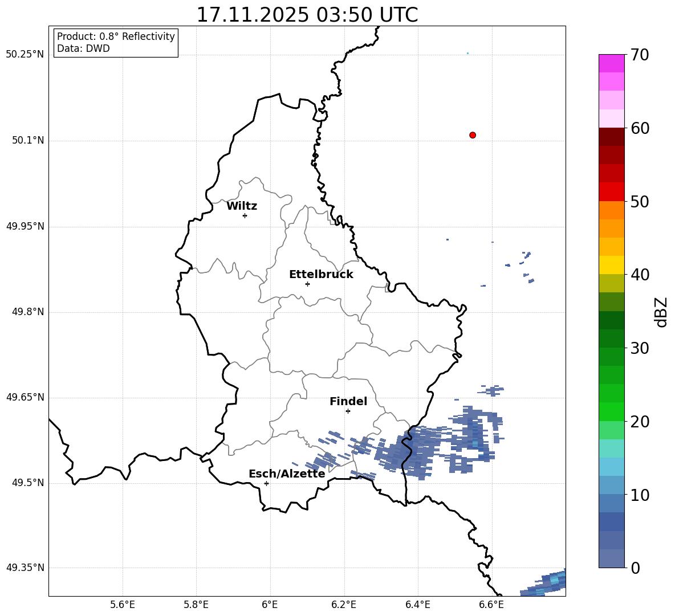675x616 pixels.
Task: Click the yellow swatch just above 40
Action: point(611,265)
